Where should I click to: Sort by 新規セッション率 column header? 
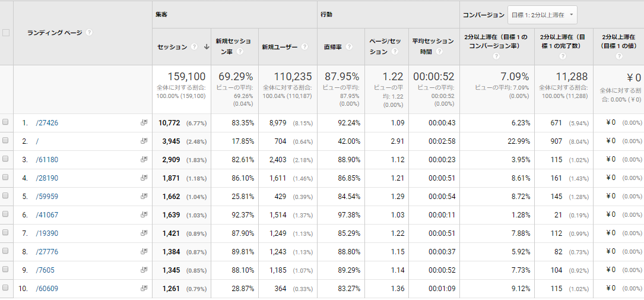[233, 42]
